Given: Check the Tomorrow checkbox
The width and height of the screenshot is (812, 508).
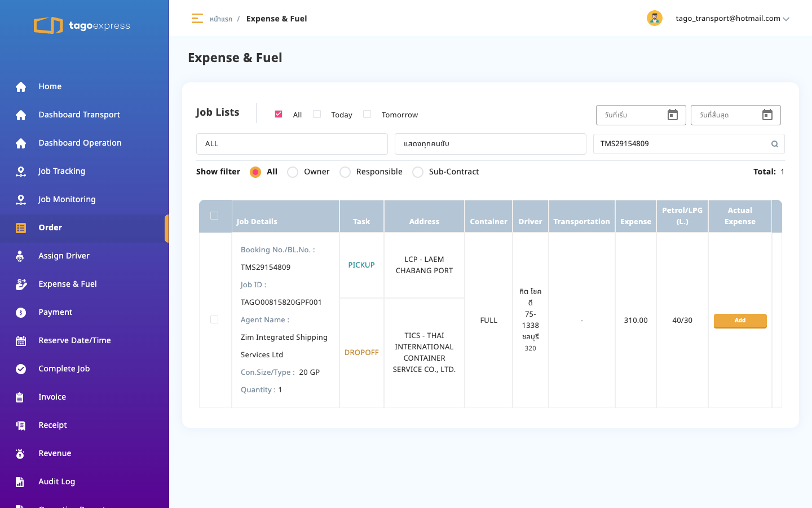Looking at the screenshot, I should (x=367, y=114).
